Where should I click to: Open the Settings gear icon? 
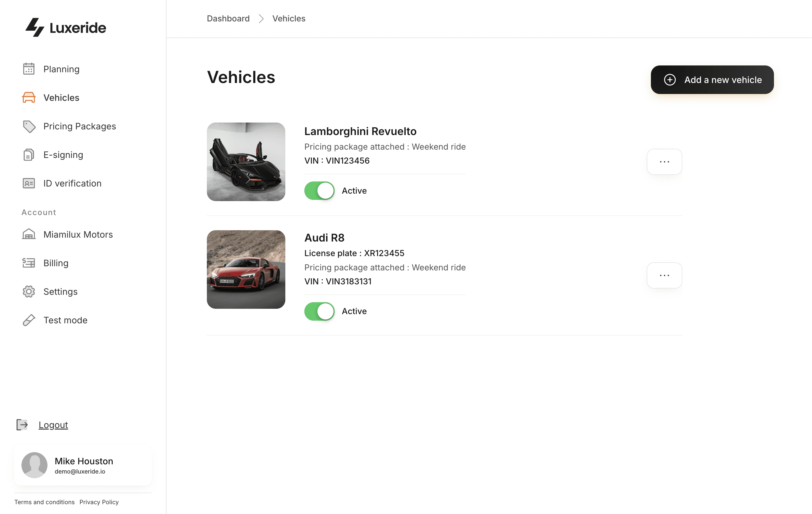(29, 291)
